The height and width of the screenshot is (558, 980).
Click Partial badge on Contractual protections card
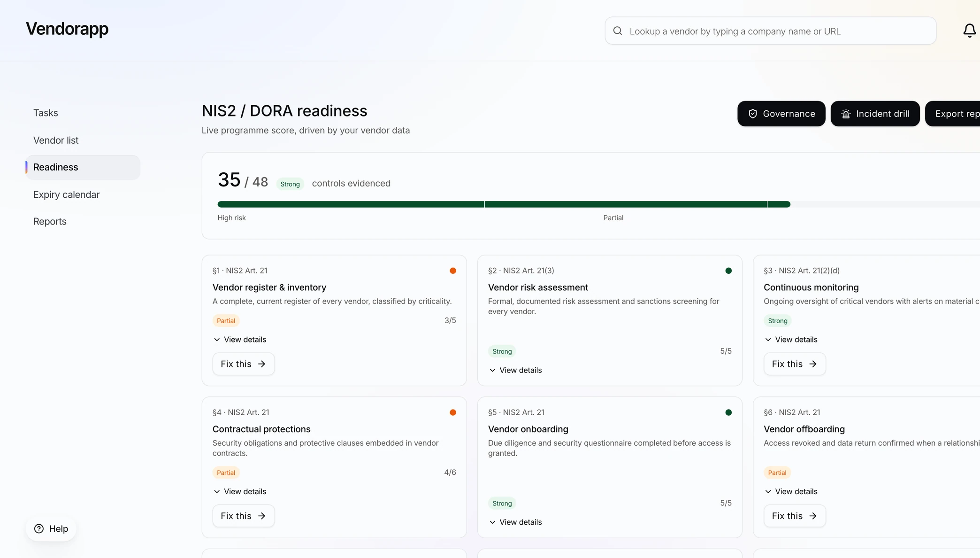[226, 473]
